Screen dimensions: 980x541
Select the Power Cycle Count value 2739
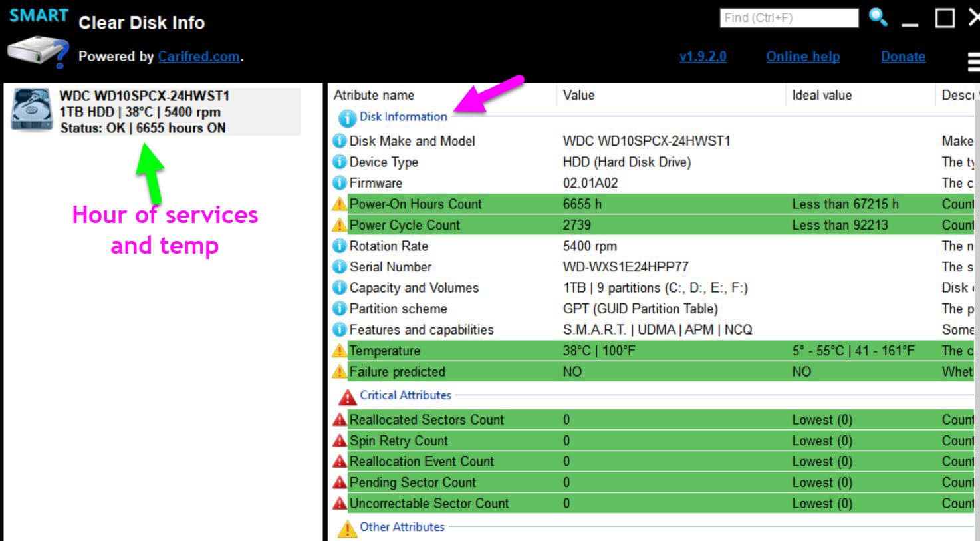pos(576,225)
